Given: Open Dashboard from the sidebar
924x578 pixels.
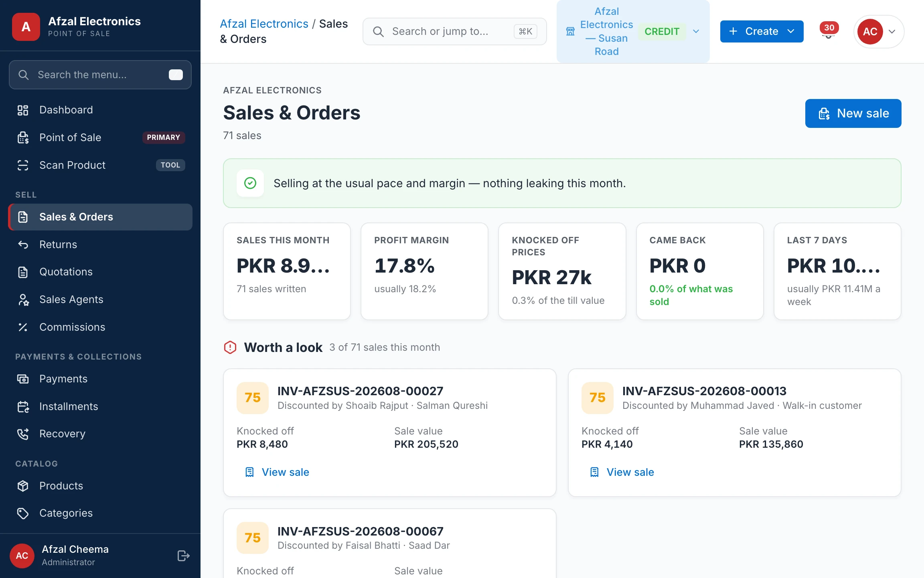Looking at the screenshot, I should (100, 110).
